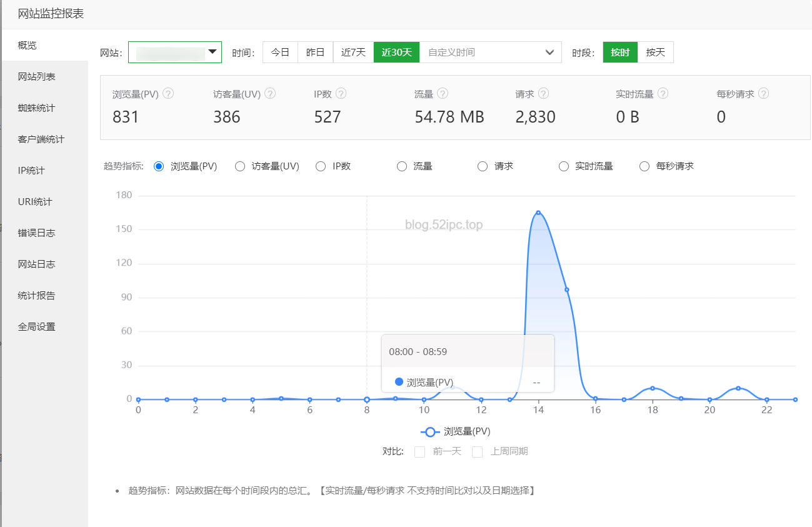Click help icon beside 请求 stat
Viewport: 812px width, 527px height.
pos(543,94)
